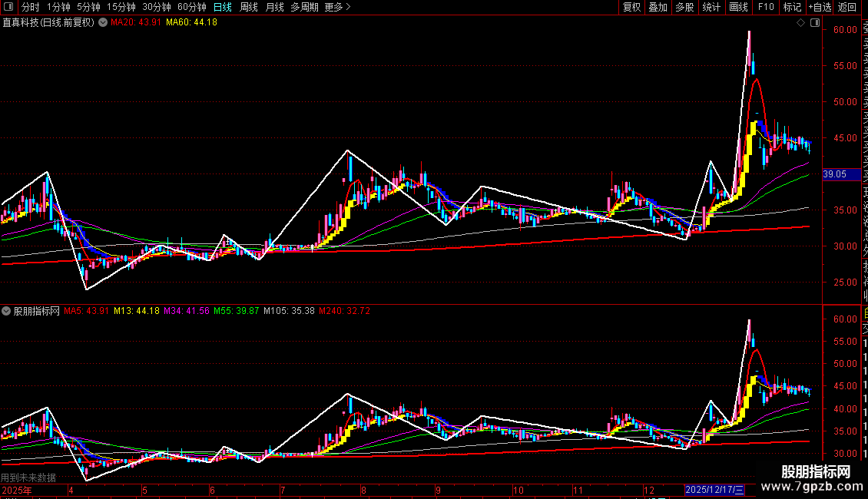Expand the main chart indicator dropdown arrow
This screenshot has width=868, height=499.
pos(103,23)
